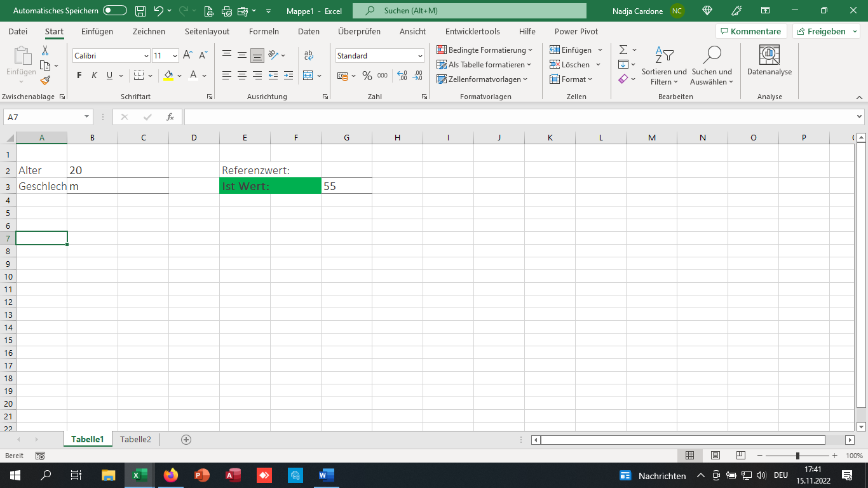The image size is (868, 488).
Task: Open the Datei tab
Action: (x=18, y=31)
